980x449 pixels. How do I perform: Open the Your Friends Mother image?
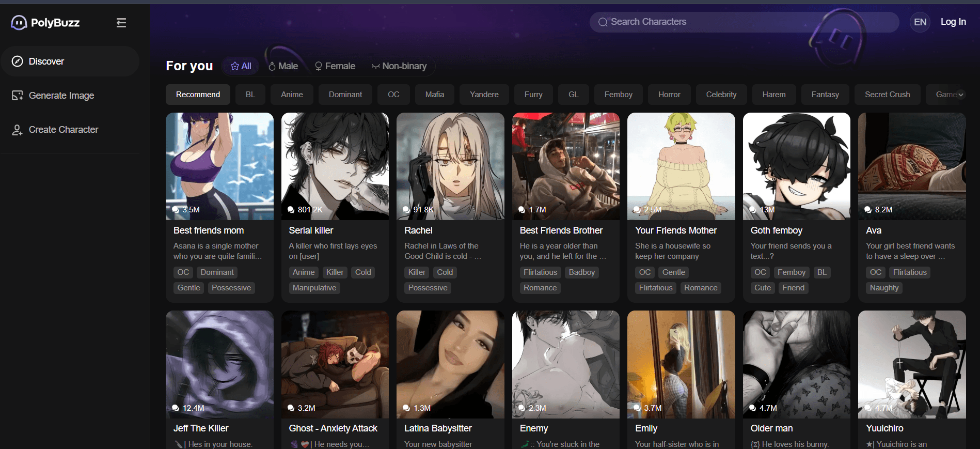pyautogui.click(x=681, y=166)
